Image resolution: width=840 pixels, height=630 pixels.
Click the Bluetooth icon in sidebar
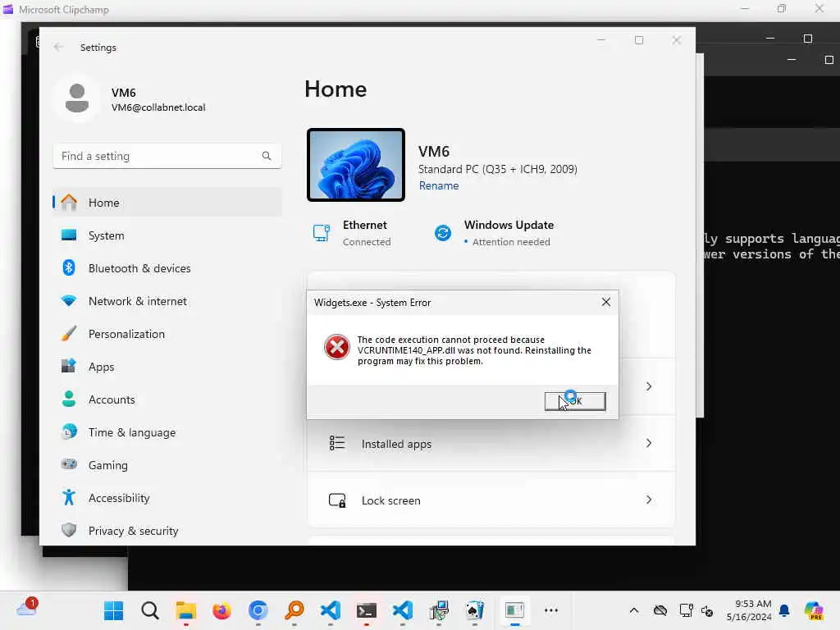(x=69, y=267)
